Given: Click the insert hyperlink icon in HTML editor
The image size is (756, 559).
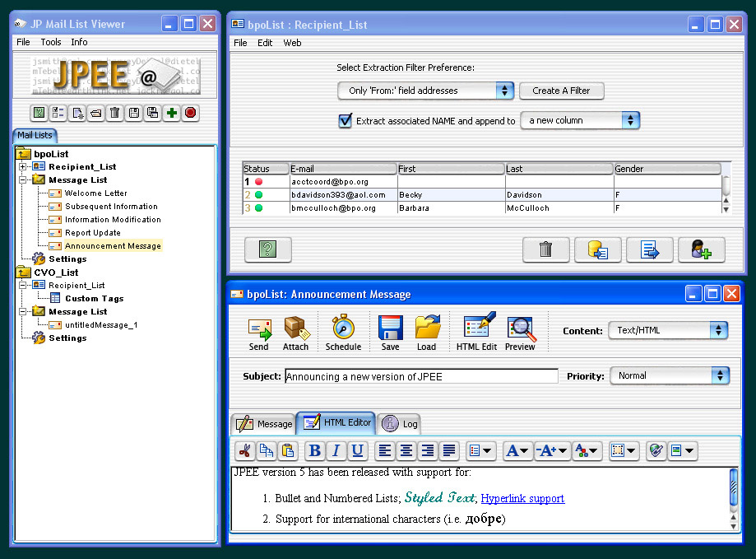Looking at the screenshot, I should coord(656,451).
